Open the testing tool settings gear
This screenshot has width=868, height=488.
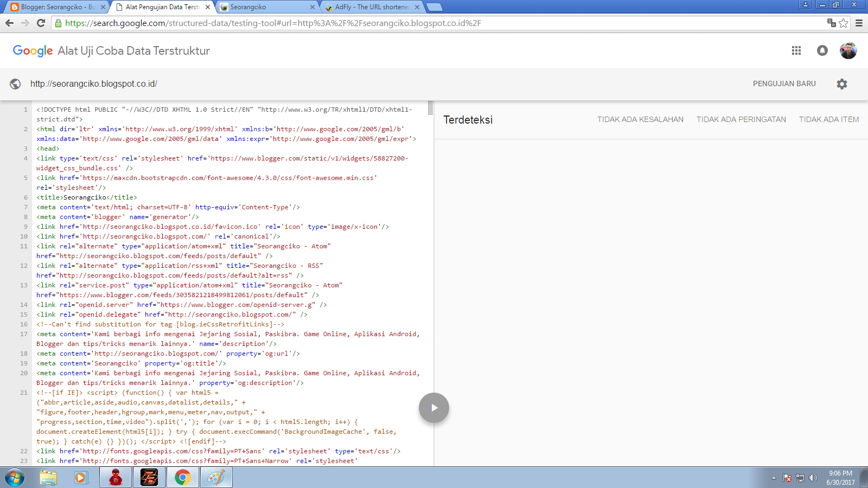[842, 84]
